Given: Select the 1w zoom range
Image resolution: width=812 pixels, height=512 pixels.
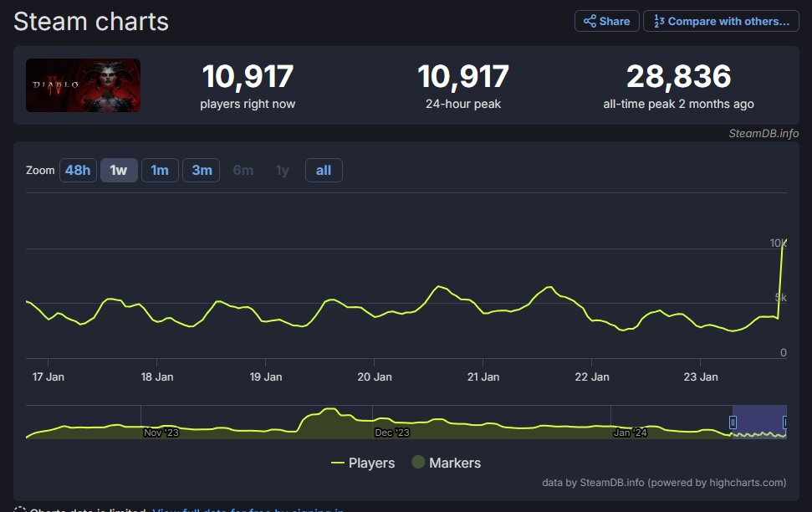Looking at the screenshot, I should click(x=119, y=171).
